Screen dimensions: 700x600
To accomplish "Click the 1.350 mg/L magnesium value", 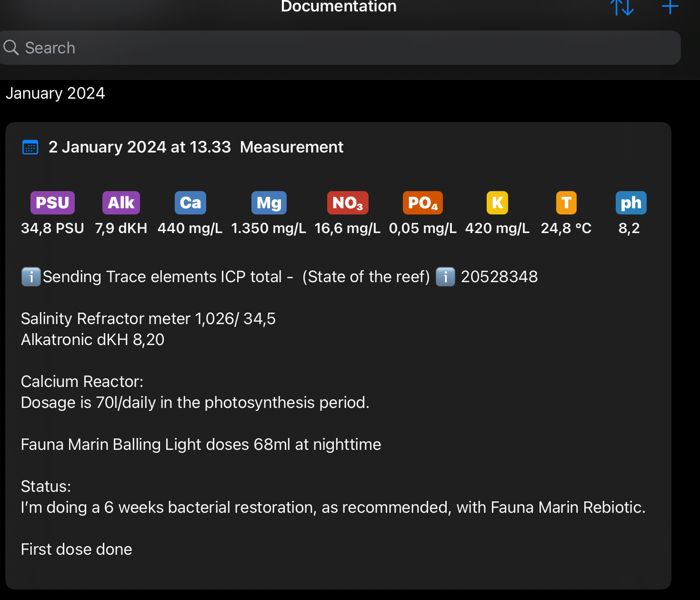I will pyautogui.click(x=269, y=228).
